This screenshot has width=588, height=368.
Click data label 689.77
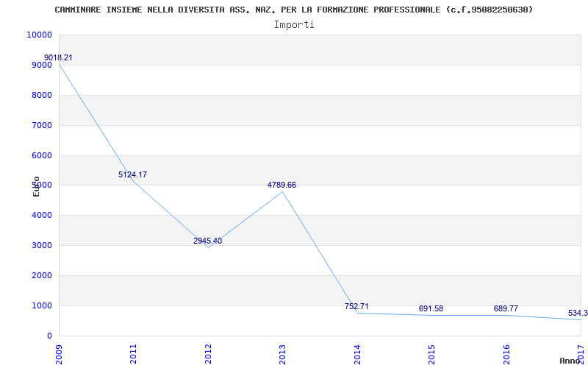coord(506,308)
